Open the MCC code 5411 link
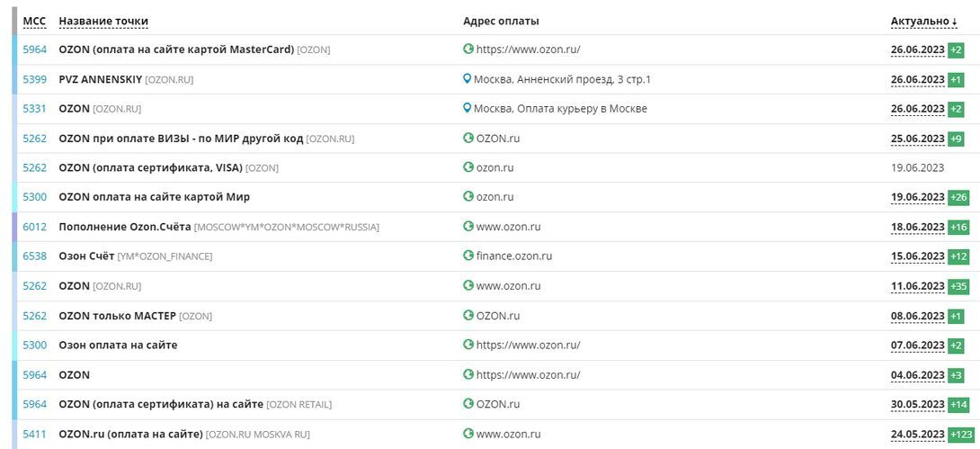This screenshot has width=980, height=449. point(34,434)
